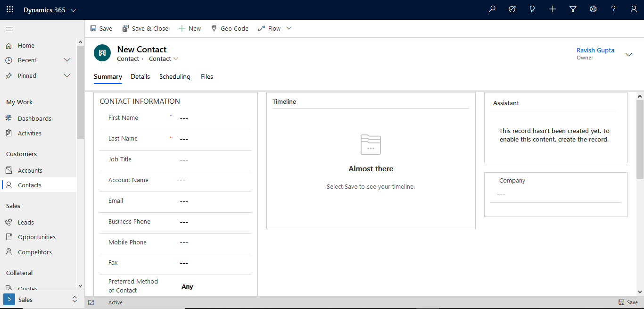Click the user profile avatar icon

click(x=633, y=9)
